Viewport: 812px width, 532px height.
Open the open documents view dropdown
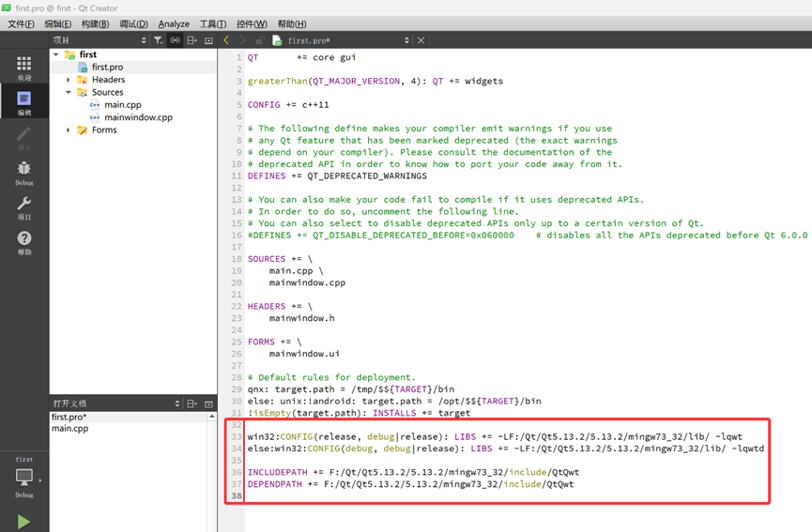pyautogui.click(x=177, y=403)
